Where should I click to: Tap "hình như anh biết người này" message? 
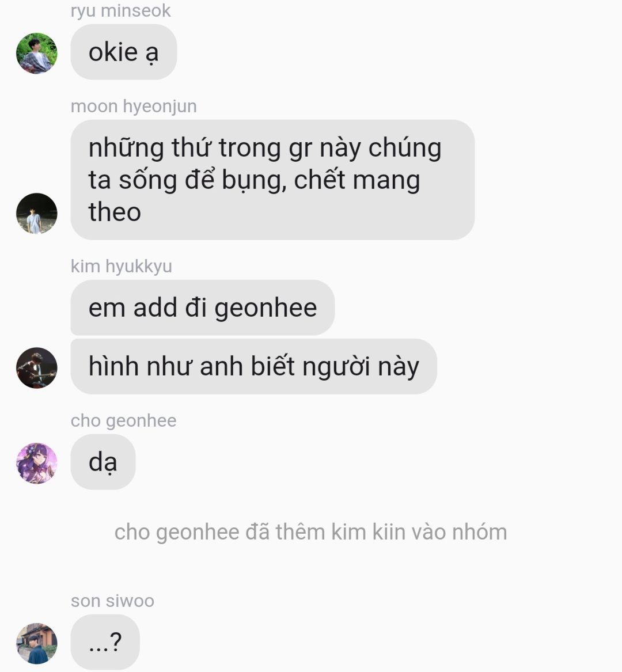tap(253, 366)
